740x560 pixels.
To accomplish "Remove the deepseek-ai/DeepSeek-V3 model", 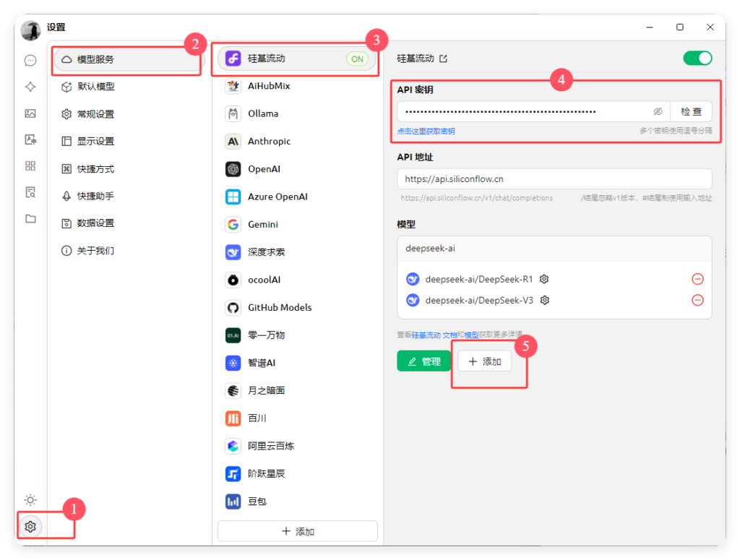I will coord(697,299).
